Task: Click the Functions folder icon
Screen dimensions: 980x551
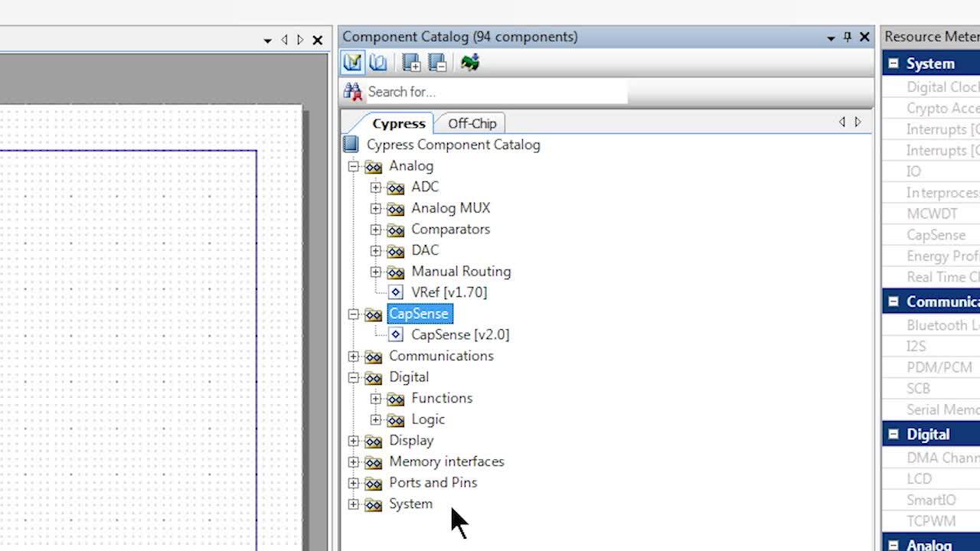Action: tap(395, 399)
